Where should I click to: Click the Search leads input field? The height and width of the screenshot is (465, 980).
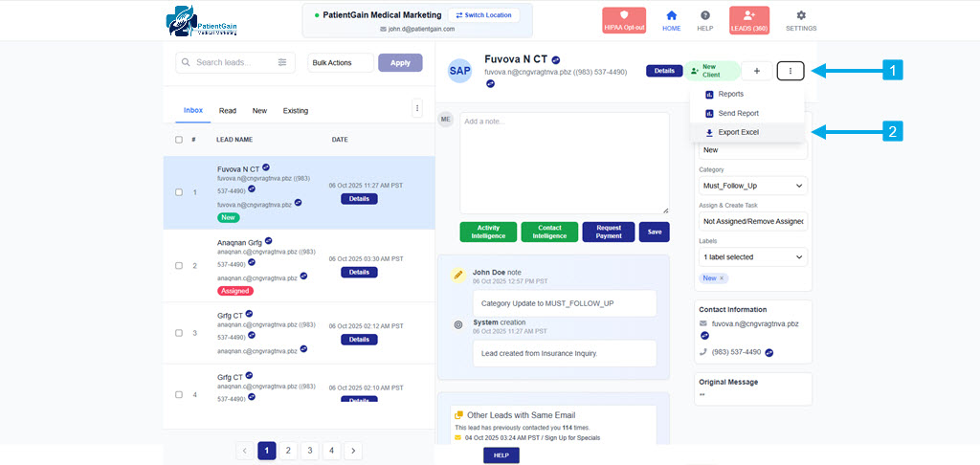click(235, 62)
